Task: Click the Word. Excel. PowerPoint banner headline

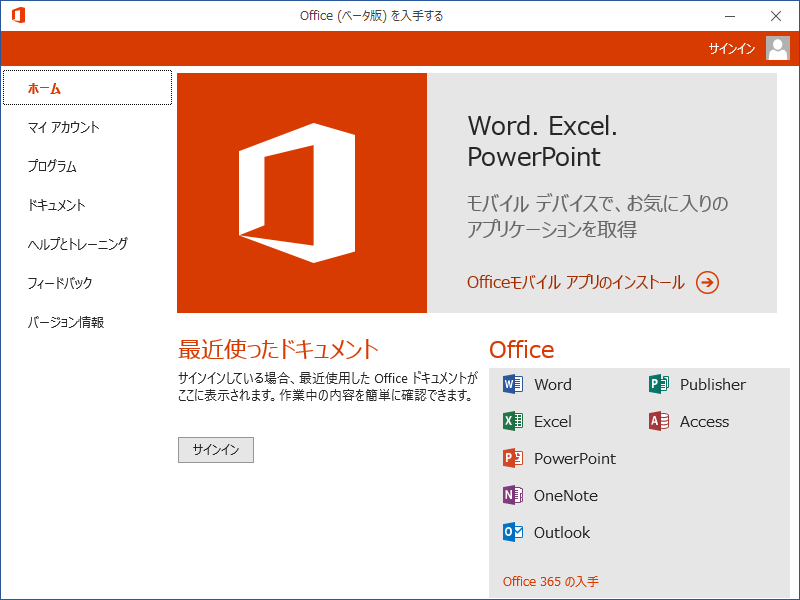Action: click(x=542, y=141)
